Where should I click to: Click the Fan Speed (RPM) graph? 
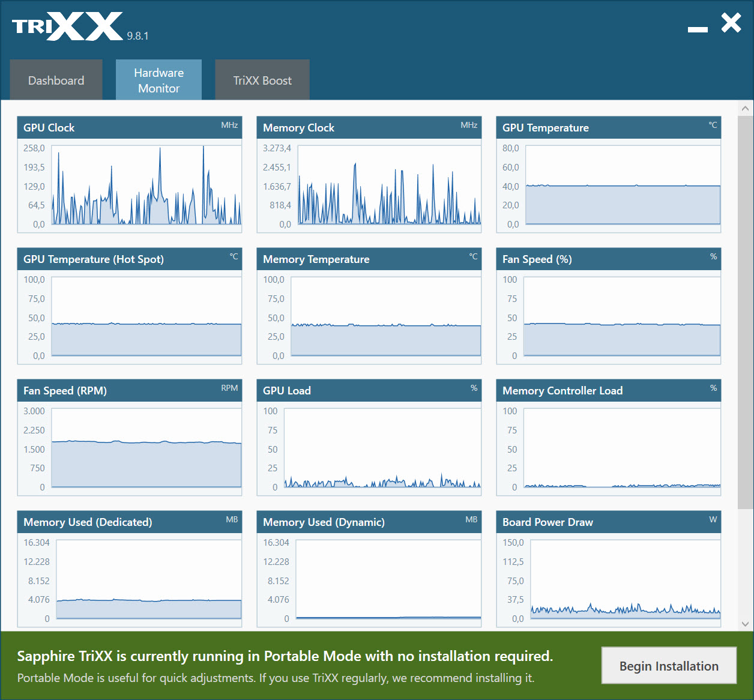(x=146, y=448)
